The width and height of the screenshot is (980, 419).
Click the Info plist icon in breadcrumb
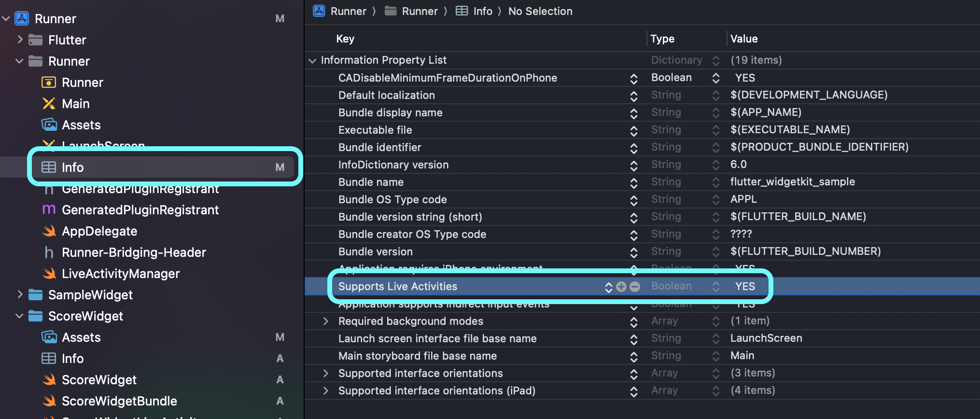coord(462,11)
